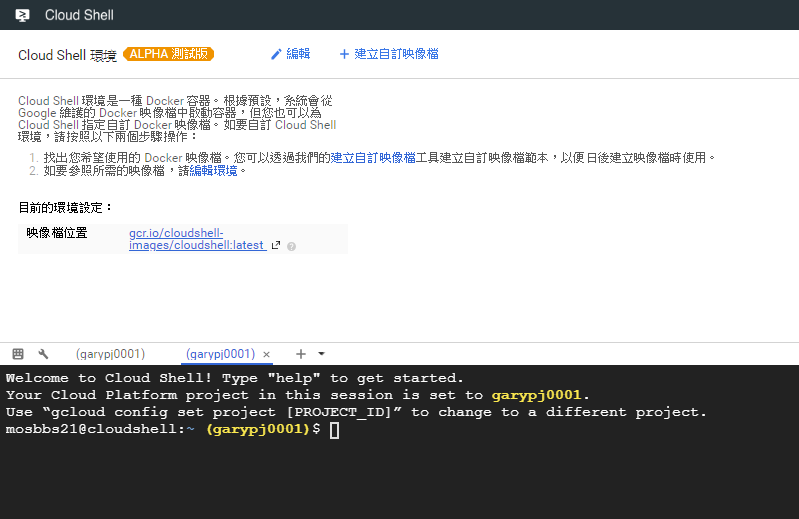
Task: Click the Cloud Shell logo icon
Action: click(x=22, y=15)
